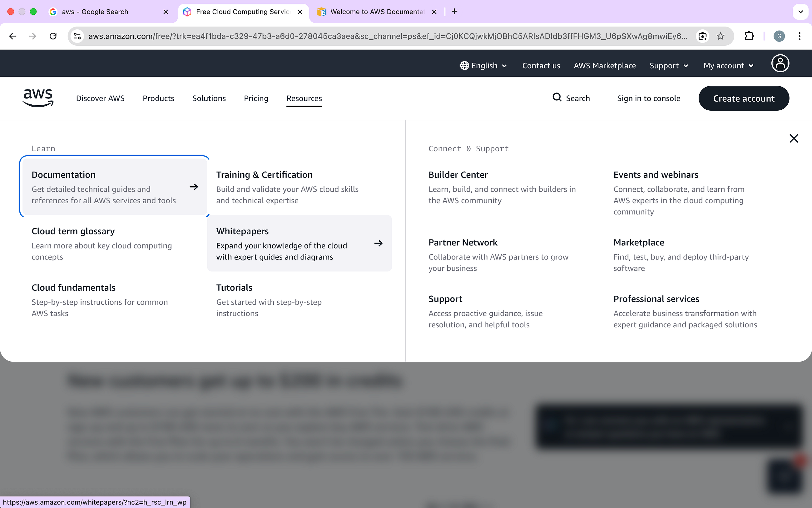The width and height of the screenshot is (812, 508).
Task: Expand the My account dropdown
Action: [x=728, y=66]
